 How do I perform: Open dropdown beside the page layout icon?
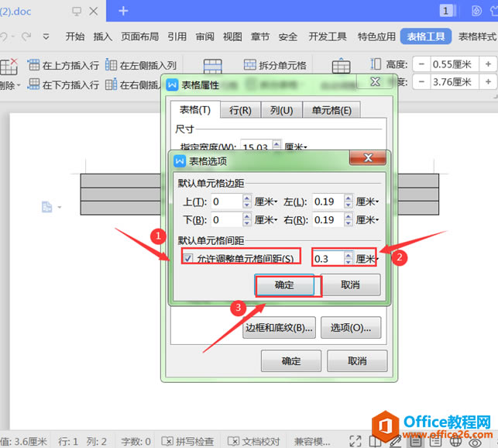coord(60,207)
